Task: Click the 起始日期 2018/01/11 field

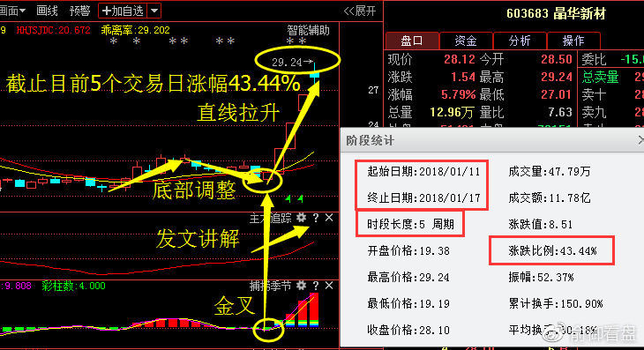Action: (x=423, y=172)
